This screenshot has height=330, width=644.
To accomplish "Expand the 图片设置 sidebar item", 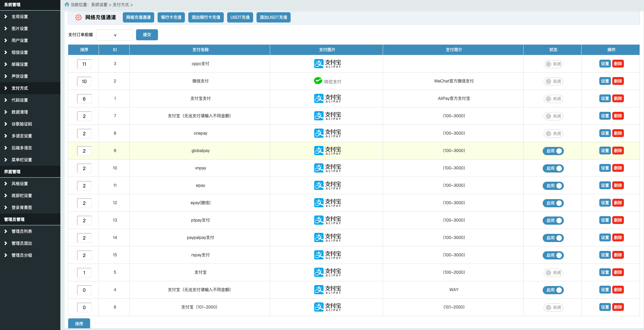I will 30,29.
